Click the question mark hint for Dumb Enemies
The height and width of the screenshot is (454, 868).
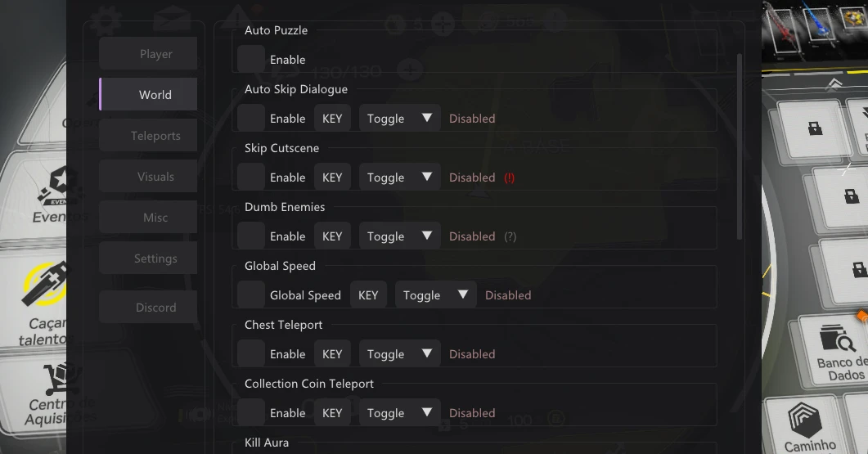(510, 236)
